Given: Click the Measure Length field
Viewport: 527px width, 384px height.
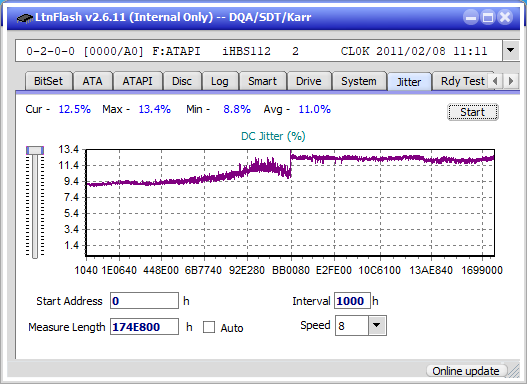Looking at the screenshot, I should 145,327.
